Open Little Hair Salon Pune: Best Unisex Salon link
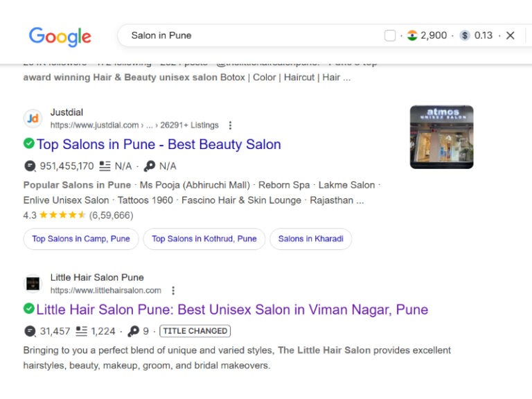 pyautogui.click(x=232, y=310)
